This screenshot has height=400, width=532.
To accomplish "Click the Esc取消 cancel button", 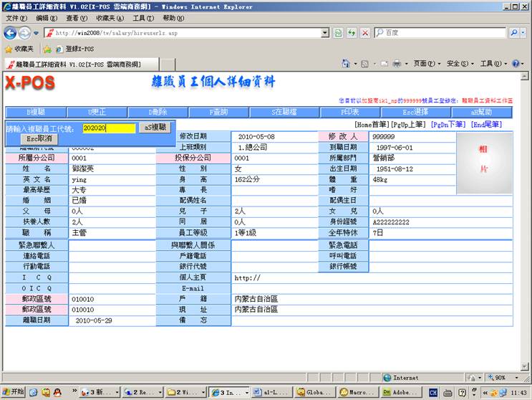I will 39,138.
